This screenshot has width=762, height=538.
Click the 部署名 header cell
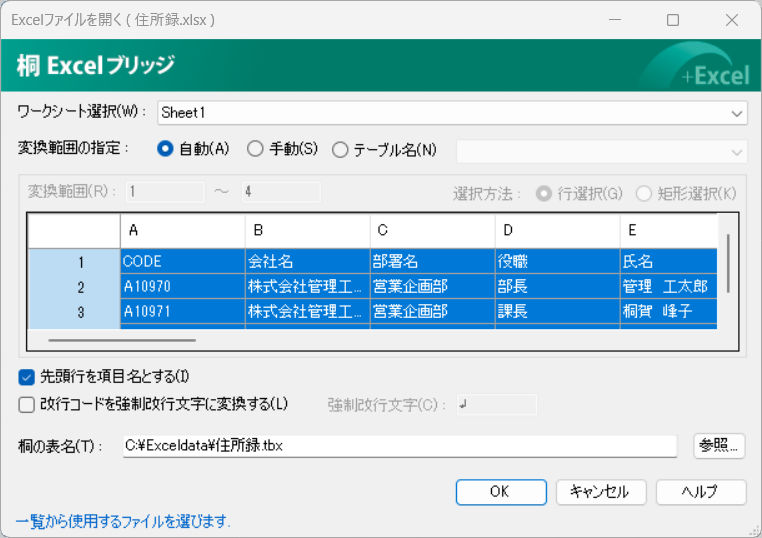[x=433, y=261]
